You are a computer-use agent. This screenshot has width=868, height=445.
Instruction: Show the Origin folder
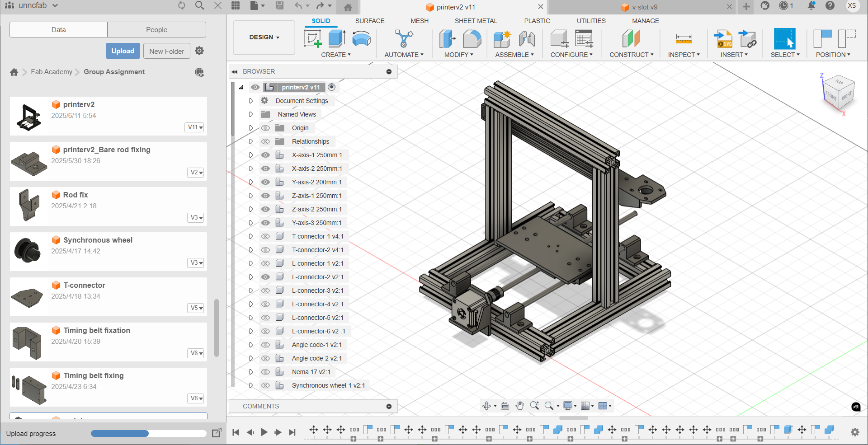tap(266, 128)
